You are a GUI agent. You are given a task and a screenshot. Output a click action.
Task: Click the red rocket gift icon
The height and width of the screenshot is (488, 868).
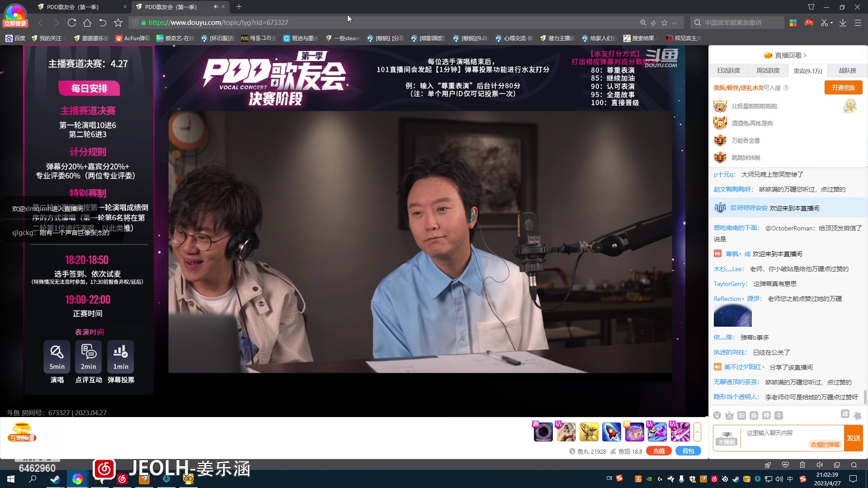pyautogui.click(x=611, y=432)
